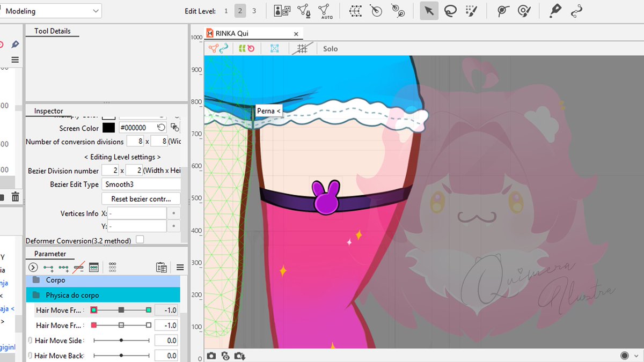Click the second Hair Move Fr slider
Image resolution: width=644 pixels, height=362 pixels.
click(x=121, y=325)
